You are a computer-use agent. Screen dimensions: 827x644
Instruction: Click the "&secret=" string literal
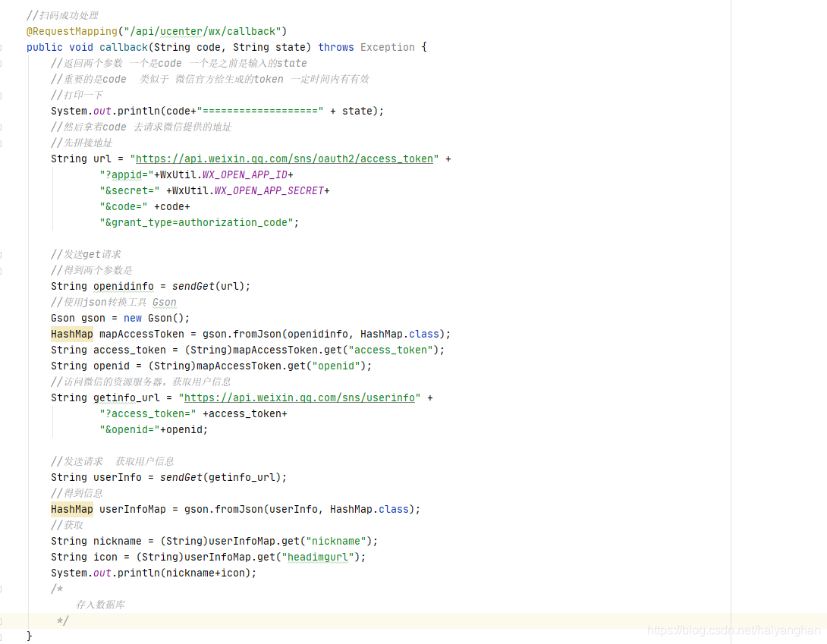[x=129, y=190]
